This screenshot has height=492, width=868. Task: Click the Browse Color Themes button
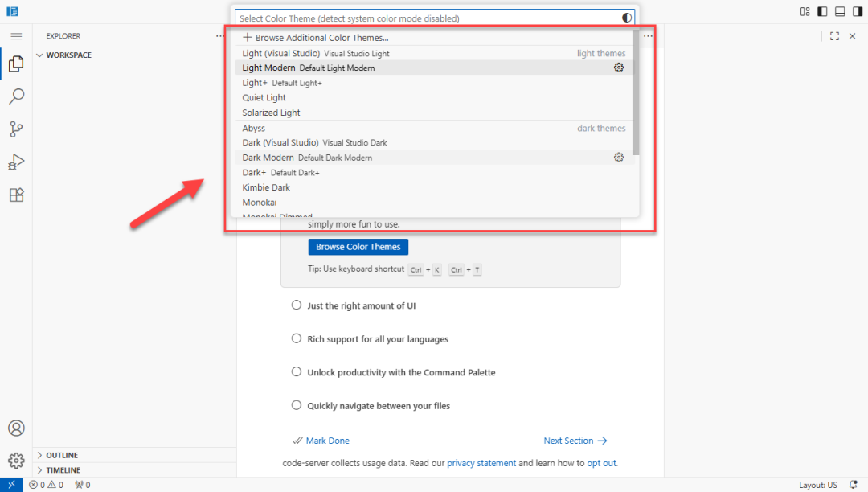click(358, 247)
